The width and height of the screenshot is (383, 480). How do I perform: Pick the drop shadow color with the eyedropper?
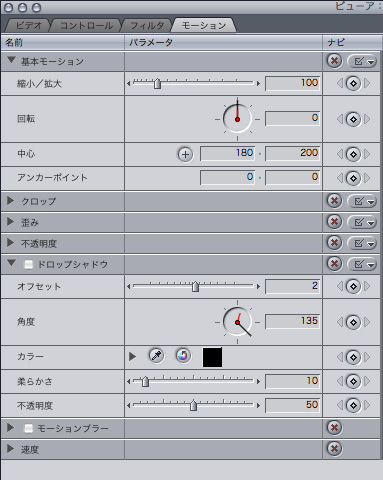tap(156, 356)
